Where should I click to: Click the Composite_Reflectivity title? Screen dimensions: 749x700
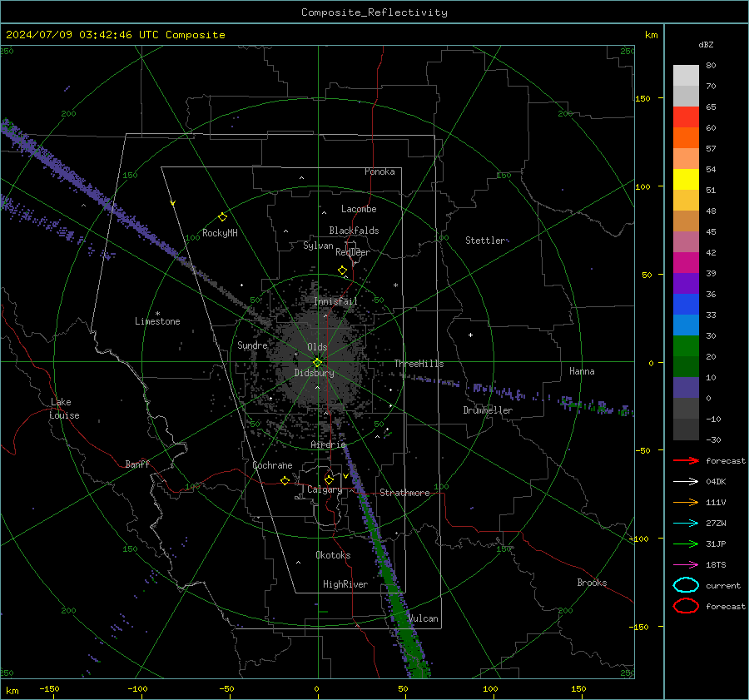tap(374, 12)
